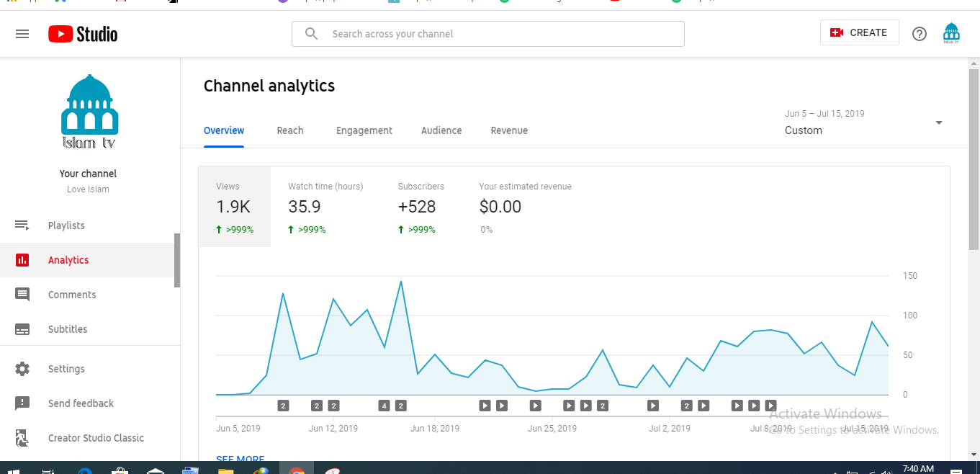This screenshot has height=474, width=980.
Task: Click the video marker labeled 4 on timeline
Action: [x=385, y=406]
